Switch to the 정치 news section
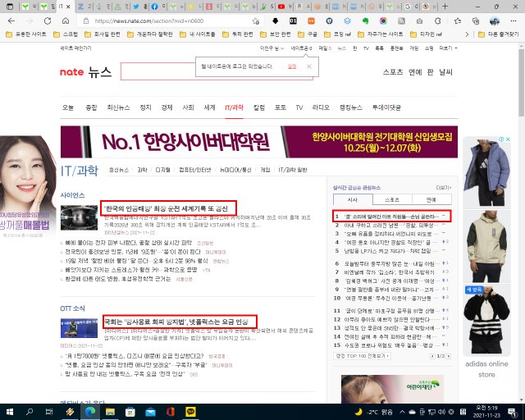 click(x=145, y=107)
